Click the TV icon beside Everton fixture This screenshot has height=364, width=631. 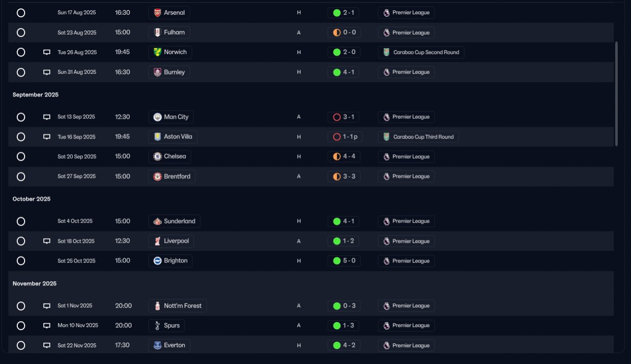pyautogui.click(x=47, y=345)
